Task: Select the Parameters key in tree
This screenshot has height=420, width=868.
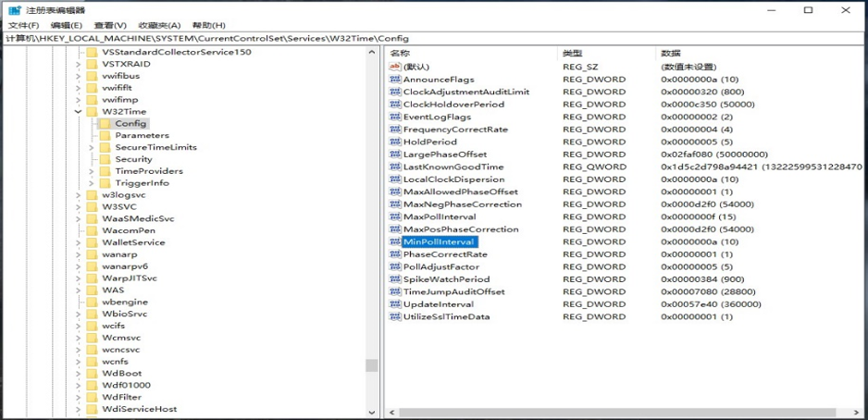Action: pyautogui.click(x=142, y=135)
